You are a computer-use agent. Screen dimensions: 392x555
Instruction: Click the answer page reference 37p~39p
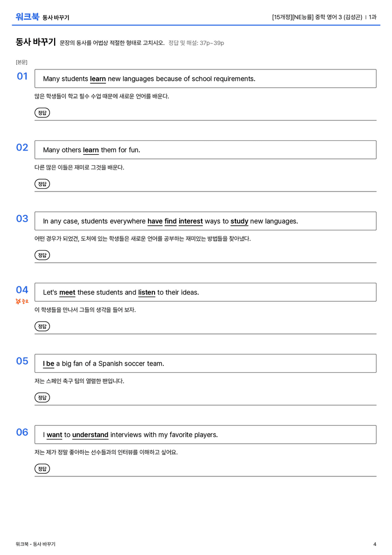click(x=211, y=43)
